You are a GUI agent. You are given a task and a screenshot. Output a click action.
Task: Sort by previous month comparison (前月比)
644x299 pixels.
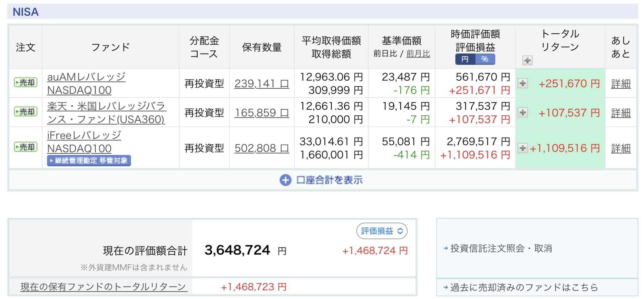(x=418, y=54)
